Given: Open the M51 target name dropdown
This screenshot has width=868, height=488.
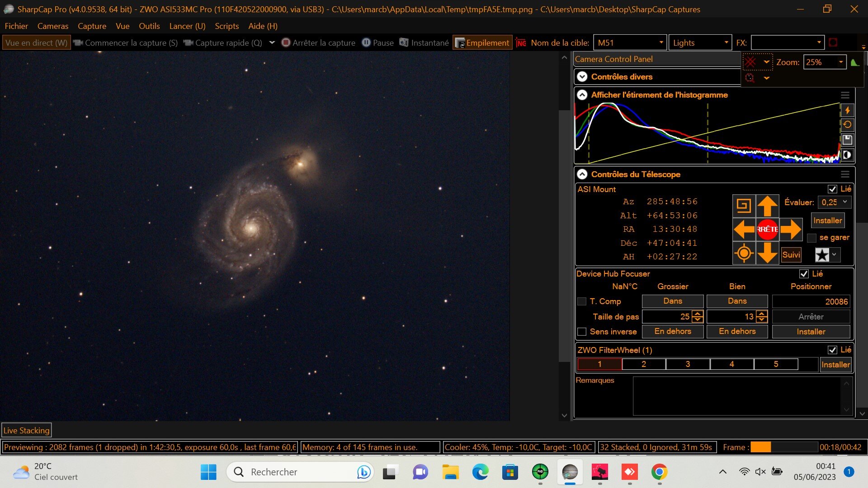Looking at the screenshot, I should click(661, 43).
